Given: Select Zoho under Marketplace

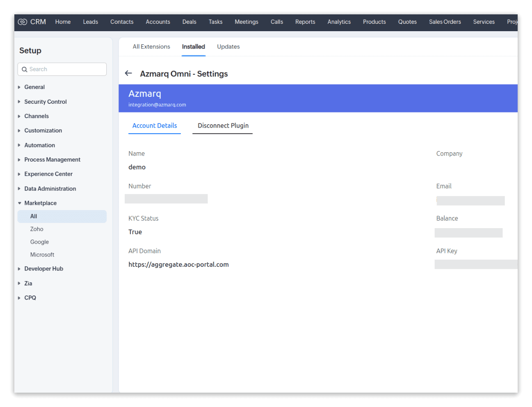Looking at the screenshot, I should (37, 229).
